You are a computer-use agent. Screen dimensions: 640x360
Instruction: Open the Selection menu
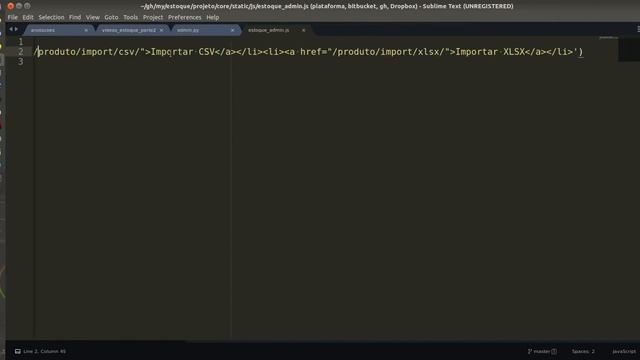[x=51, y=18]
